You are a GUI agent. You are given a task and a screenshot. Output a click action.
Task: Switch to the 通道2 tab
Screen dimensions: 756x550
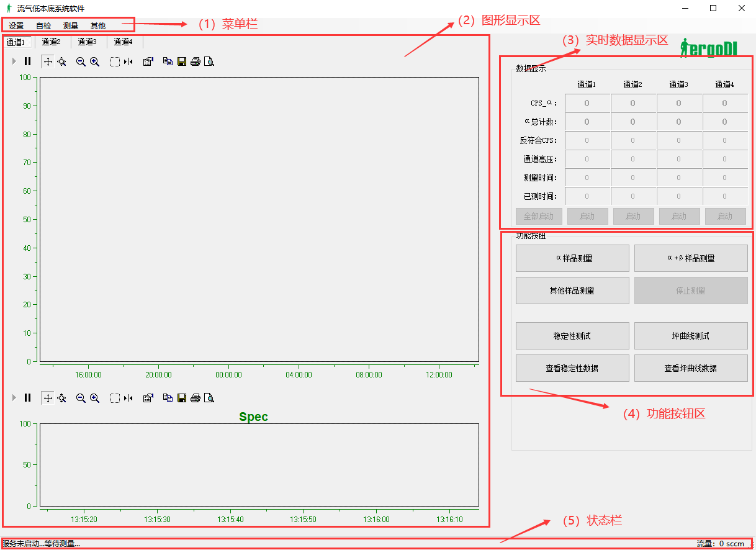52,42
